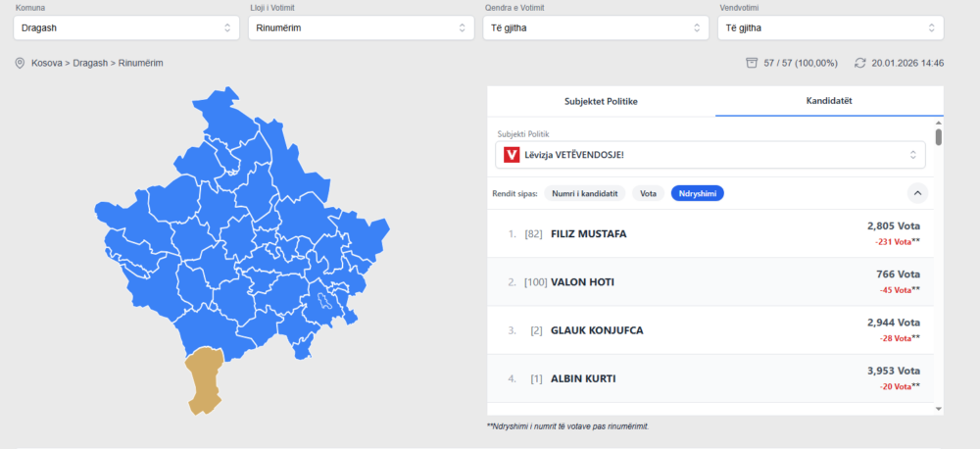Viewport: 980px width, 449px height.
Task: Open the Vendvotimi dropdown
Action: coord(829,28)
